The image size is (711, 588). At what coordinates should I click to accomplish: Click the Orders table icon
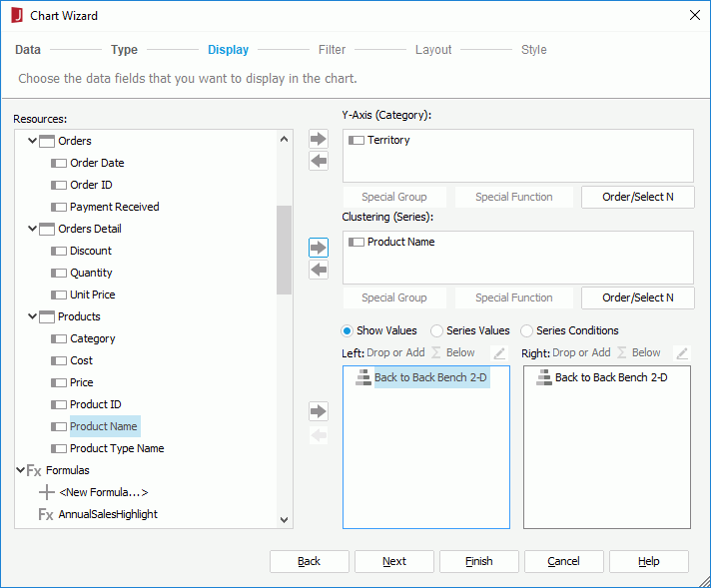[x=47, y=141]
